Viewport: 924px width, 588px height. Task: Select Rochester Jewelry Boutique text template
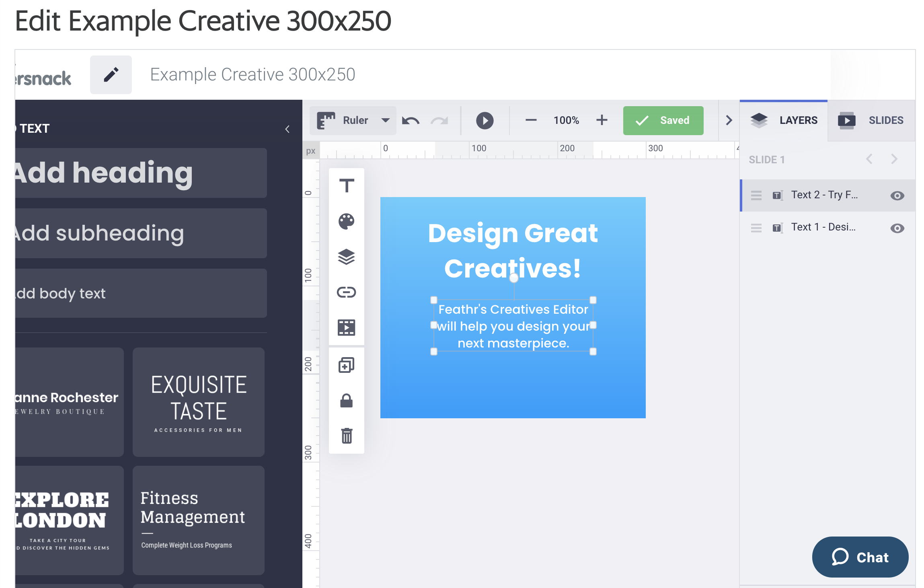click(x=69, y=402)
